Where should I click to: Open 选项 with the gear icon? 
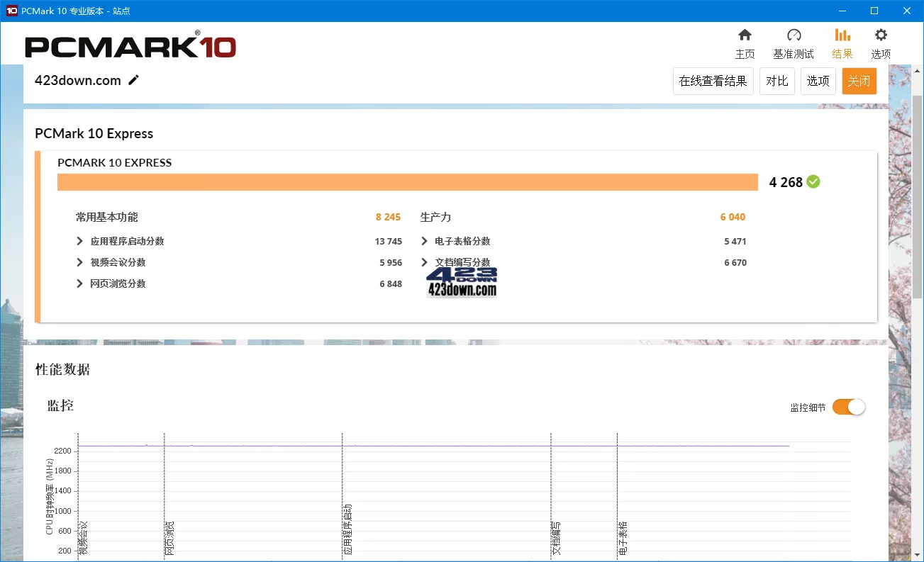point(880,34)
